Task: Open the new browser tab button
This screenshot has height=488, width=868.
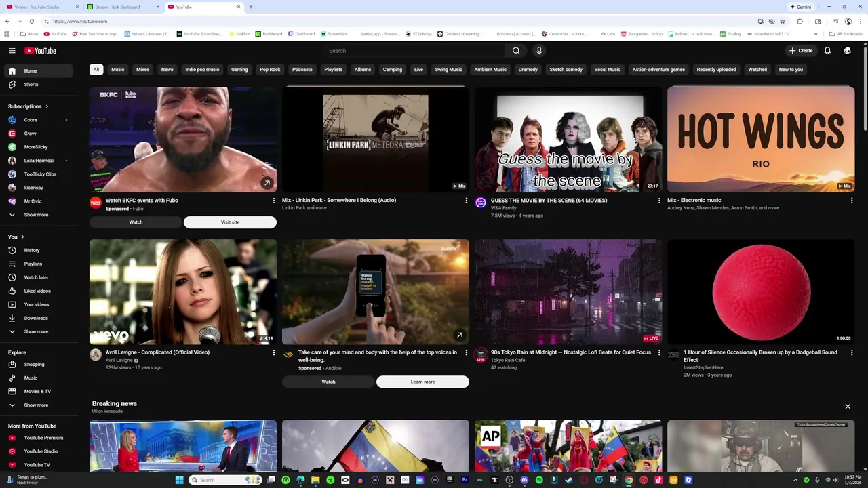Action: pos(251,7)
